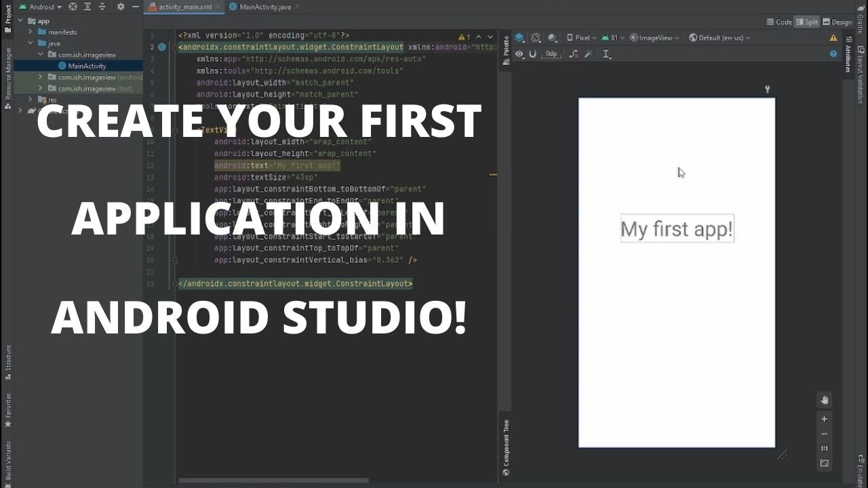Switch editor to Split view
Viewport: 868px width, 488px height.
coord(807,22)
